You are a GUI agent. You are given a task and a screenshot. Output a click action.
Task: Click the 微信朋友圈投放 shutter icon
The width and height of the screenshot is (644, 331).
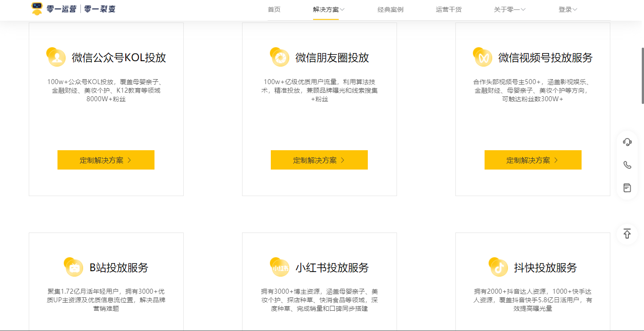[280, 57]
